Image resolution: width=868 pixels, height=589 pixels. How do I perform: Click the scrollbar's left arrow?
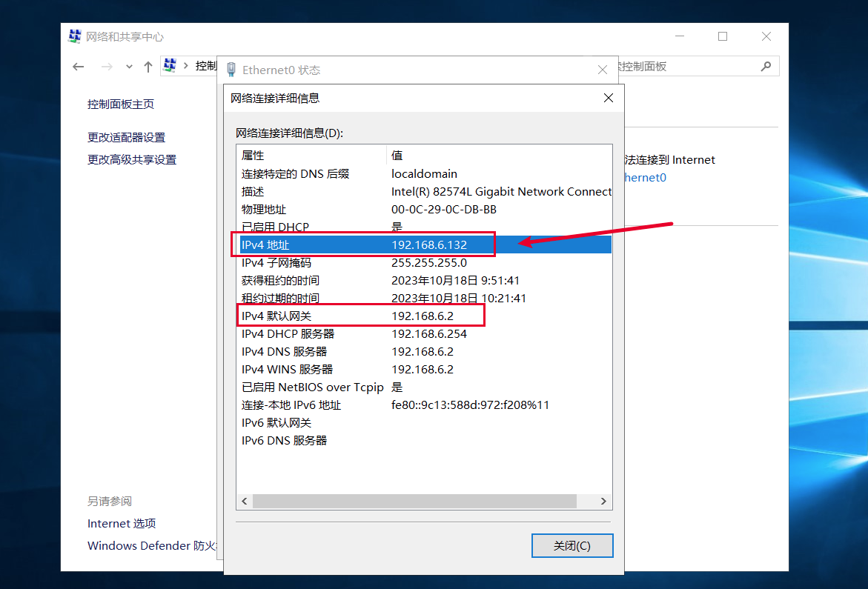point(244,502)
